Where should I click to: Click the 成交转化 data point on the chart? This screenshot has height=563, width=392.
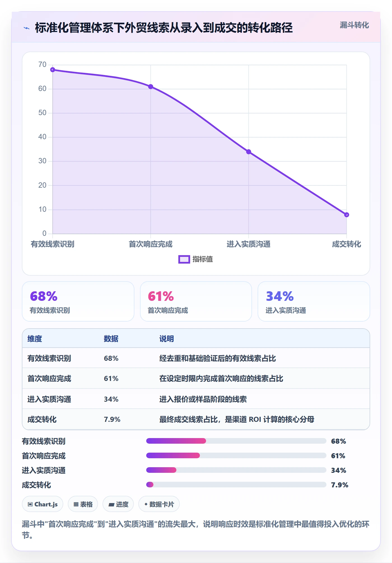[x=347, y=215]
